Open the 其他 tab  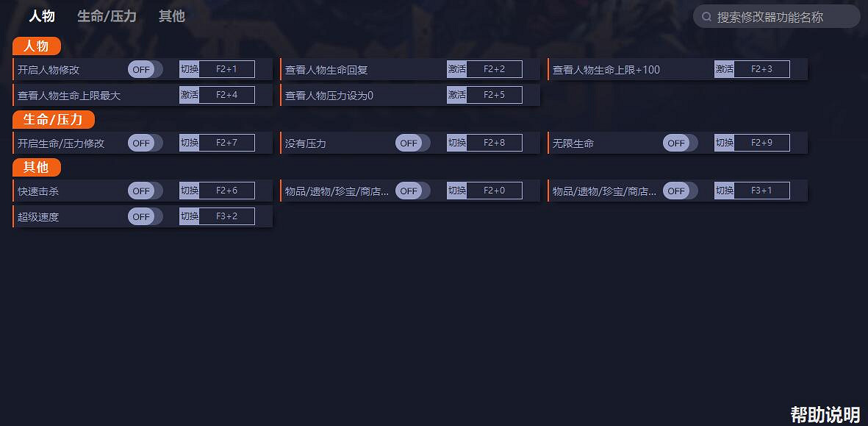pyautogui.click(x=171, y=16)
